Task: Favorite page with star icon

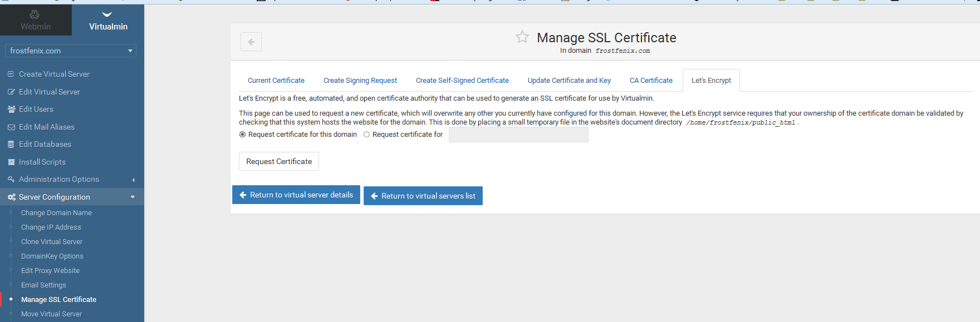Action: point(522,37)
